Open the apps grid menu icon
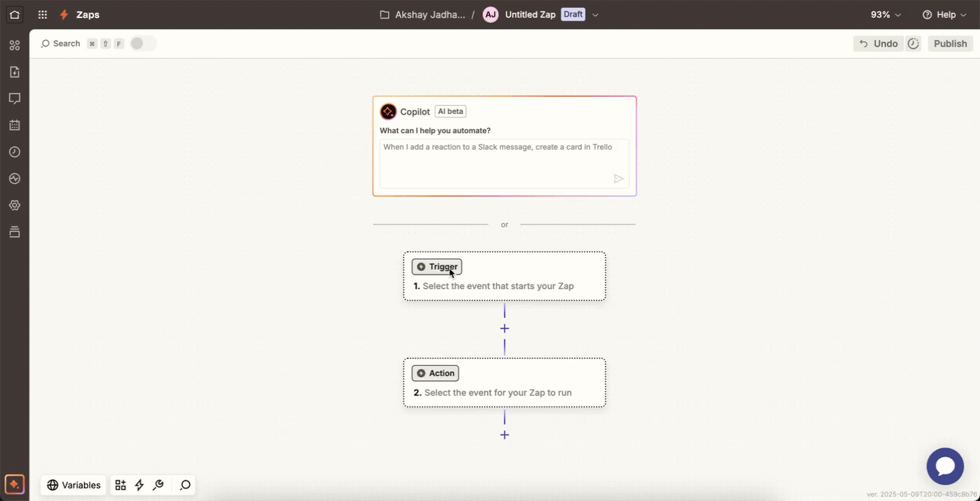Screen dimensions: 980x501 pyautogui.click(x=43, y=15)
